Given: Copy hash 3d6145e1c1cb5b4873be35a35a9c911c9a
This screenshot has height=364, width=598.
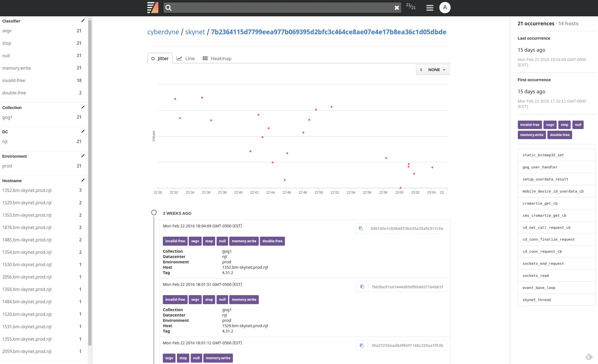Looking at the screenshot, I should click(x=361, y=228).
